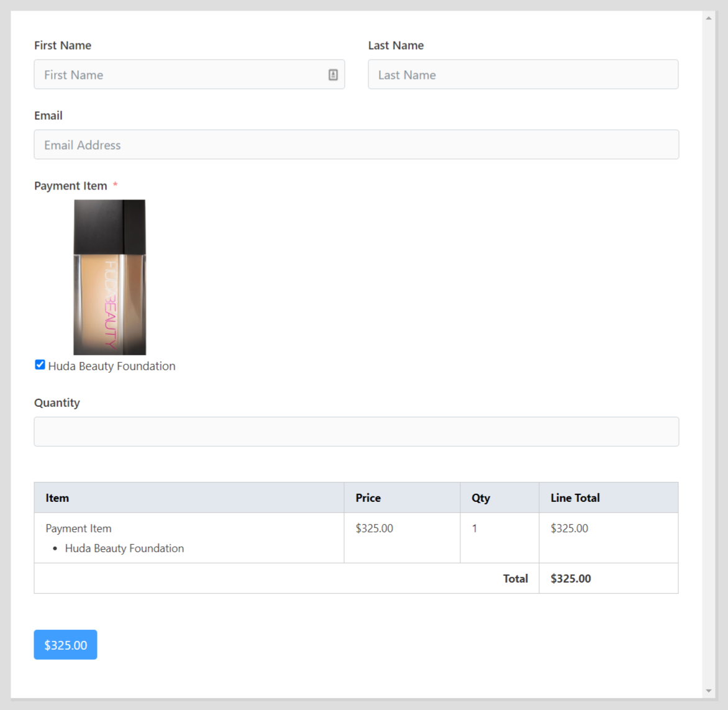The height and width of the screenshot is (710, 728).
Task: Select the Email Address input field
Action: (x=356, y=144)
